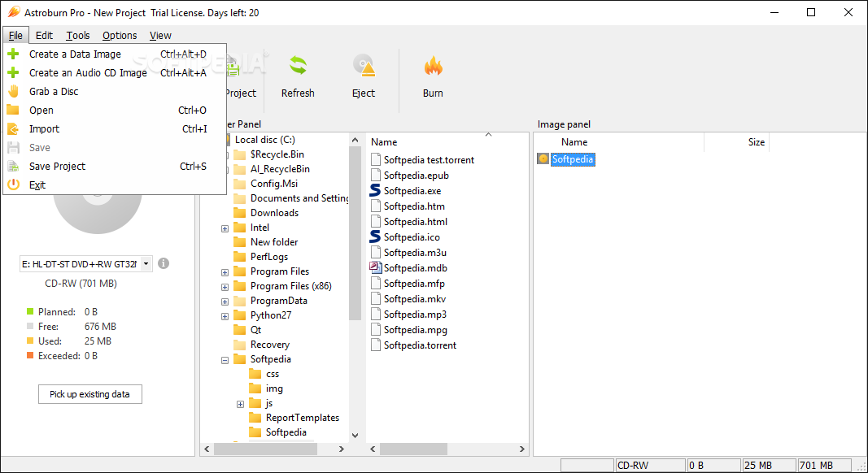868x473 pixels.
Task: Click the Eject disc icon
Action: tap(364, 65)
